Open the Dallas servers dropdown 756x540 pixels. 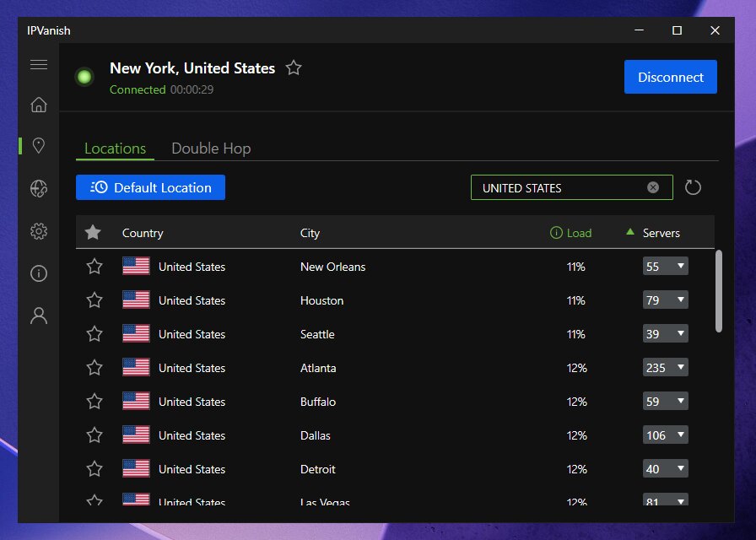[x=666, y=435]
